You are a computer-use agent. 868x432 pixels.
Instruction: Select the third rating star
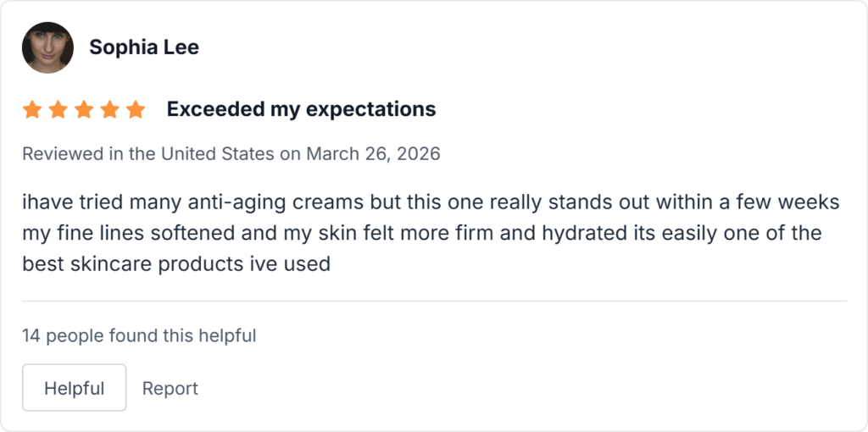click(84, 109)
